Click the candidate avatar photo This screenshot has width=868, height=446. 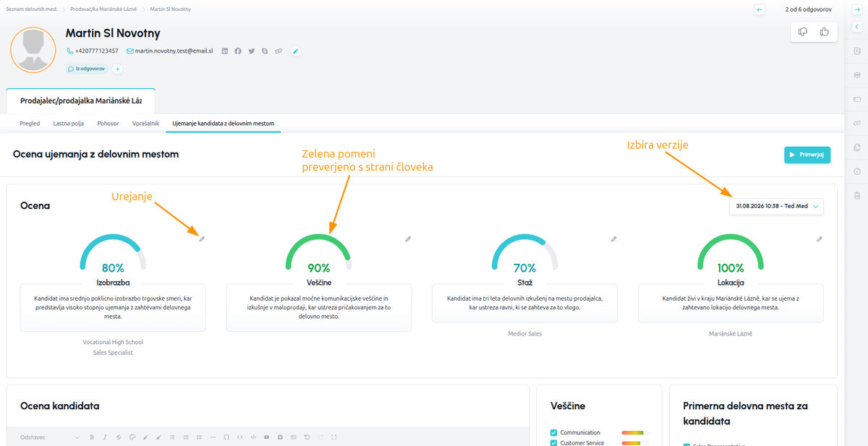pyautogui.click(x=33, y=50)
